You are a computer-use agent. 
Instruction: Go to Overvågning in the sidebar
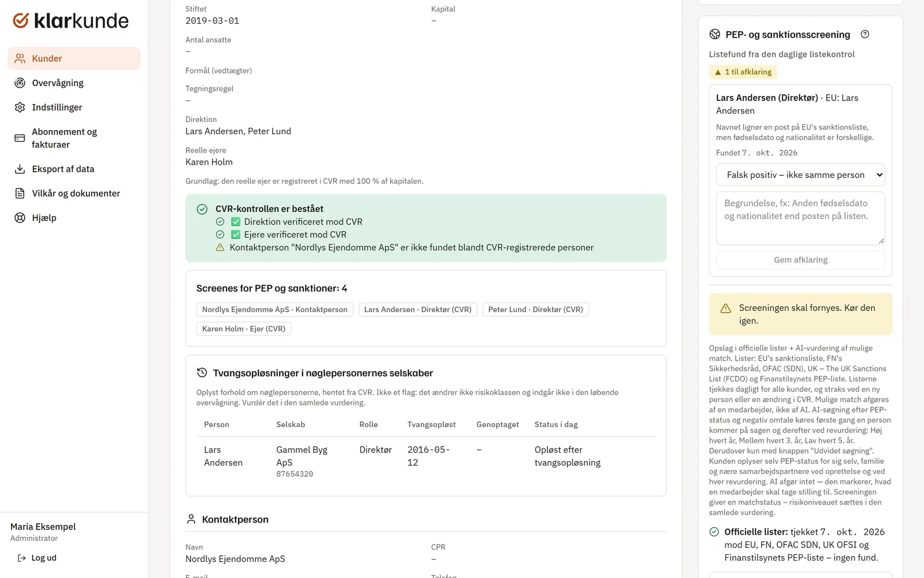pyautogui.click(x=74, y=83)
